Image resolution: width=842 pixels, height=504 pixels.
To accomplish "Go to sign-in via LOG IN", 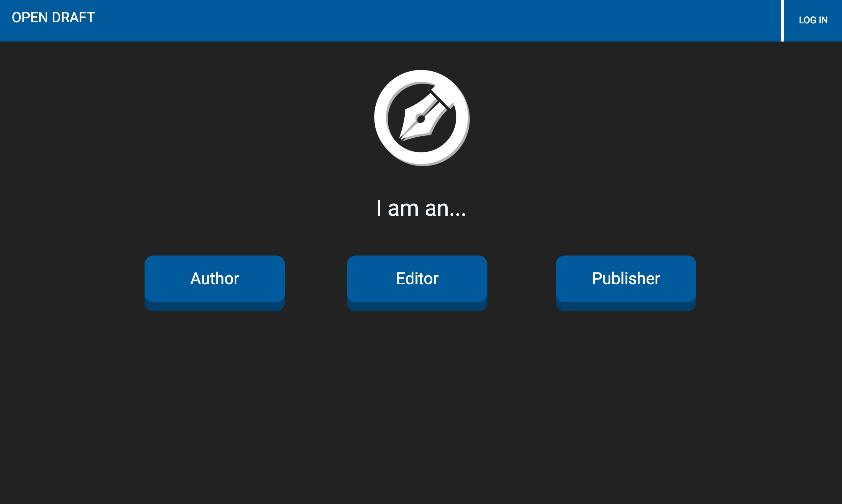I will tap(813, 20).
